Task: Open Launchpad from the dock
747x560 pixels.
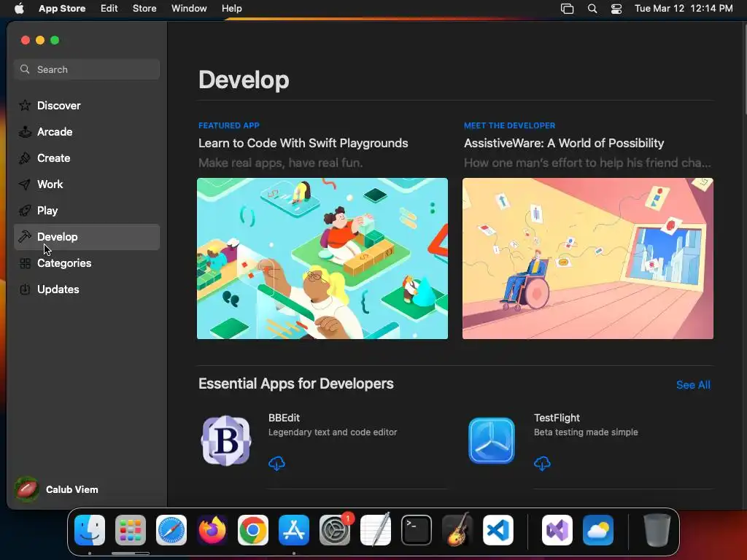Action: (x=131, y=530)
